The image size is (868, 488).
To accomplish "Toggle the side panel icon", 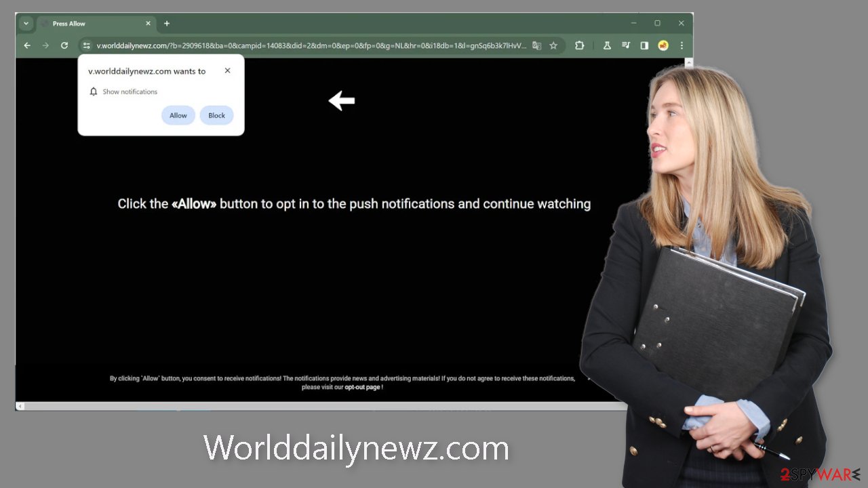I will (x=644, y=45).
